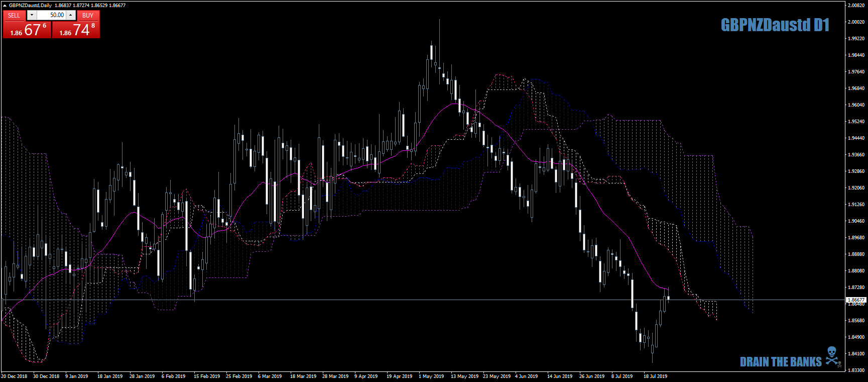Click the 1.88080 price axis label
Viewport: 868px width, 382px height.
(856, 270)
